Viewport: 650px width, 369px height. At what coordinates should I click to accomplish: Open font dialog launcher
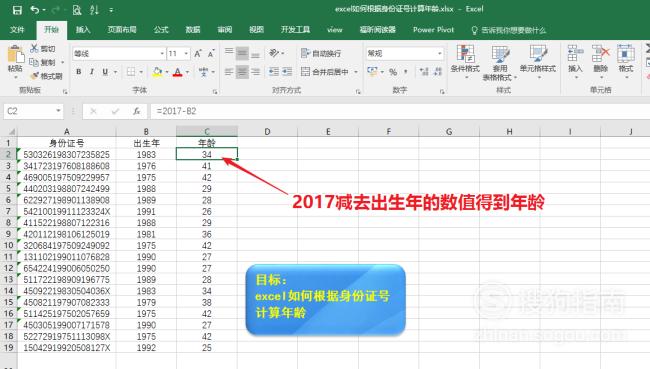pos(215,91)
